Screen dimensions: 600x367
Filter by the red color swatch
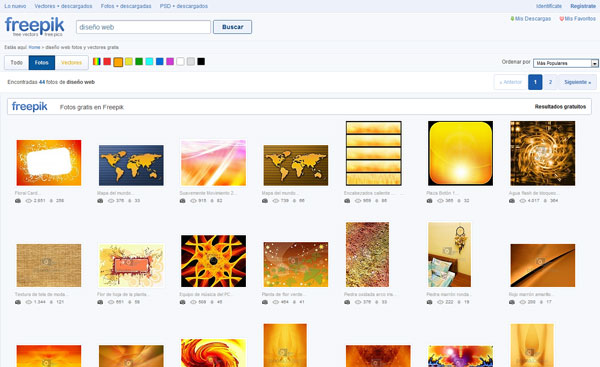[107, 62]
